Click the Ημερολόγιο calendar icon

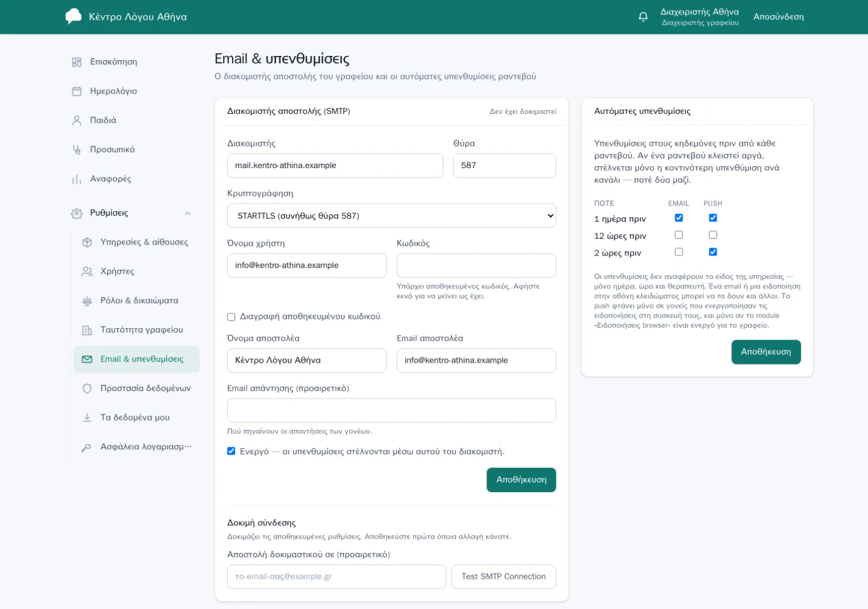click(x=77, y=91)
